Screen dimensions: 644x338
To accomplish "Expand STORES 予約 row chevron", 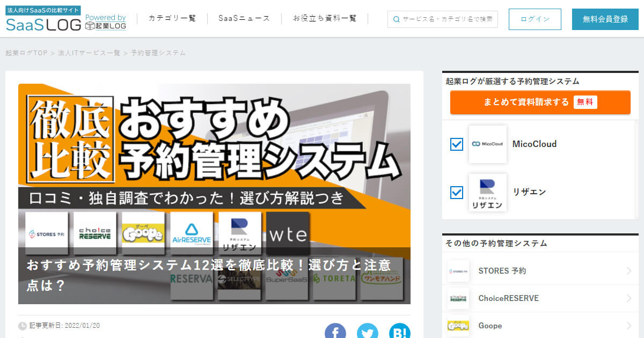I will coord(629,271).
